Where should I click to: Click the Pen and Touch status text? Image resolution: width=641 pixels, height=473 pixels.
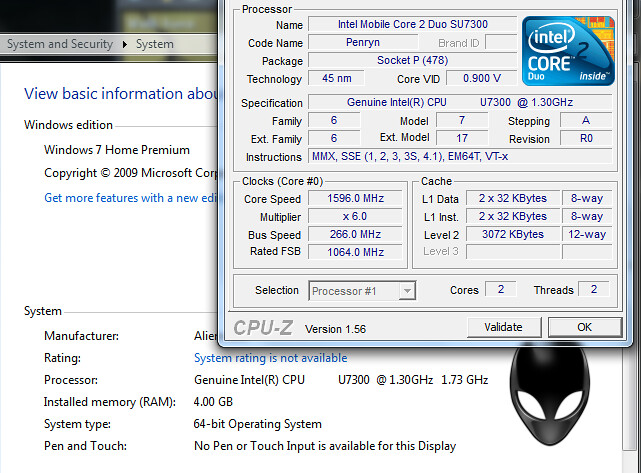(325, 446)
